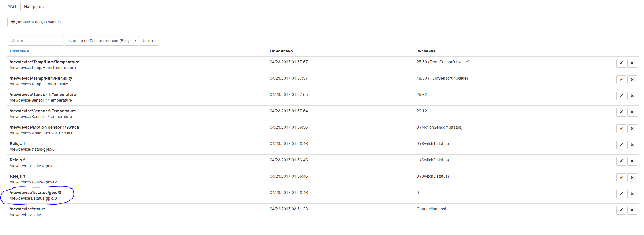Edit the /newdevice1/status/gpio/0 record
This screenshot has width=644, height=235.
pyautogui.click(x=621, y=194)
